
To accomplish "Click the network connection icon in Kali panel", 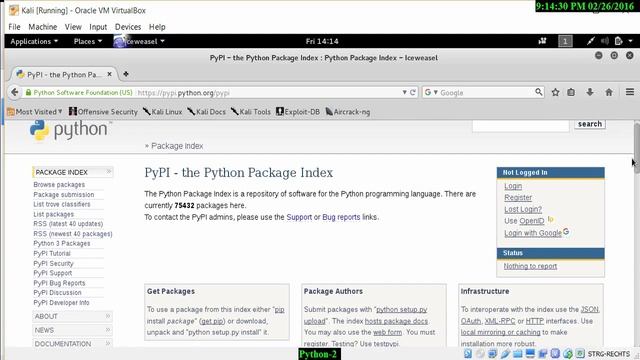I will point(591,41).
